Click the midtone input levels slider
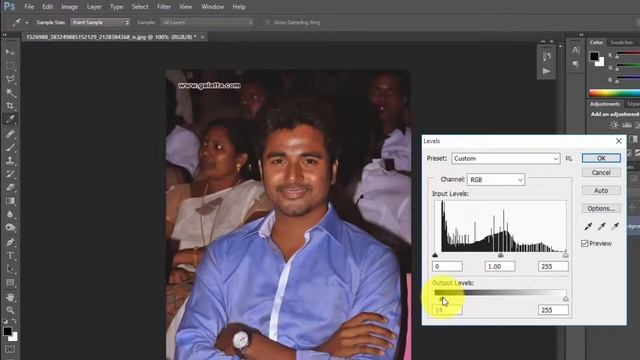The height and width of the screenshot is (360, 640). point(500,255)
